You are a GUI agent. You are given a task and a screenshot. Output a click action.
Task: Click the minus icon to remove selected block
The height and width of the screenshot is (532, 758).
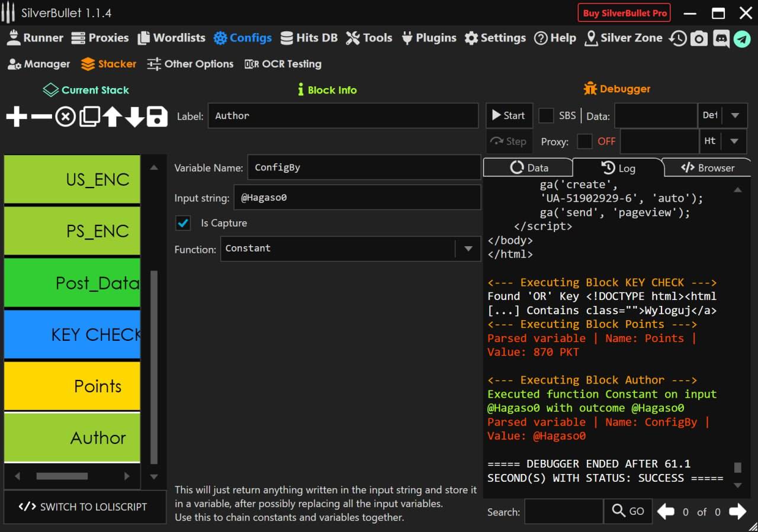41,117
